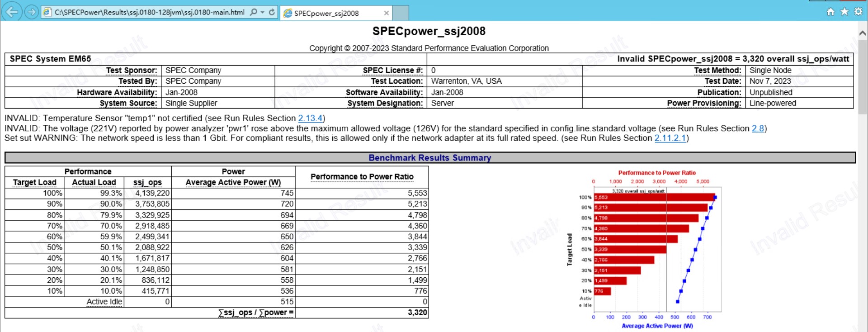The width and height of the screenshot is (868, 332).
Task: Go forward with the browser forward arrow
Action: [31, 12]
